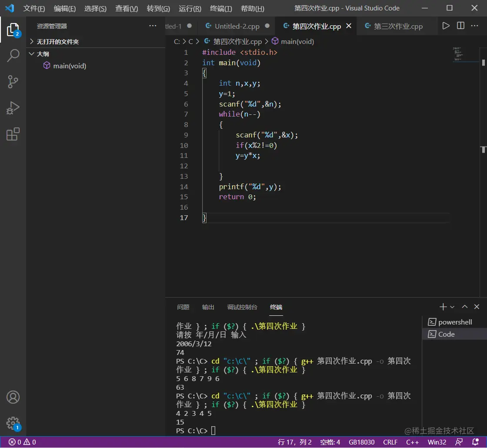Open Run and Debug view icon
The width and height of the screenshot is (487, 448).
click(13, 108)
